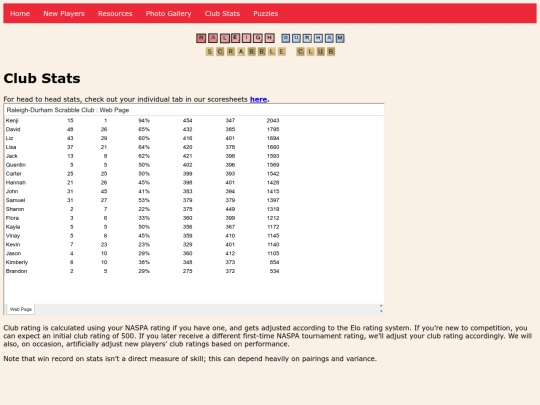Screen dimensions: 540x405
Task: Open the Photo Gallery page
Action: click(168, 14)
